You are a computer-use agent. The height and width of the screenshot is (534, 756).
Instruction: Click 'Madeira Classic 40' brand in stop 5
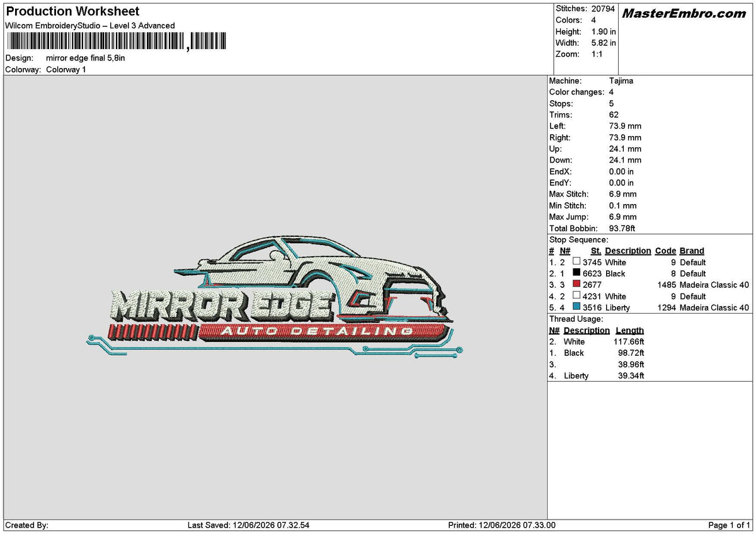(714, 307)
